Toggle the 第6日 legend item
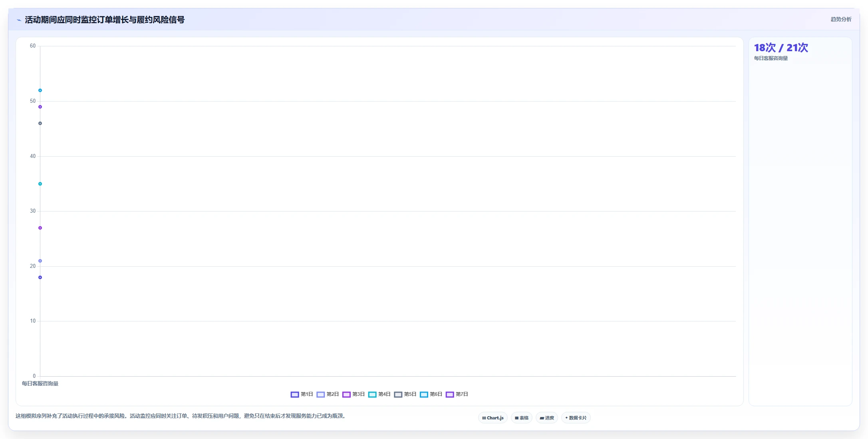The height and width of the screenshot is (439, 868). (x=431, y=394)
